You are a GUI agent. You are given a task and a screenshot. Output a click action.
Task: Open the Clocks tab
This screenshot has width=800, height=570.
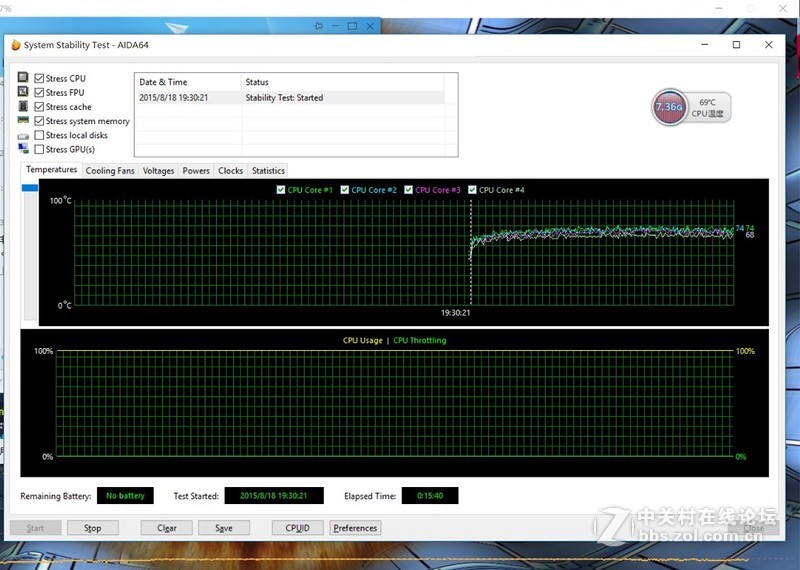(x=231, y=170)
